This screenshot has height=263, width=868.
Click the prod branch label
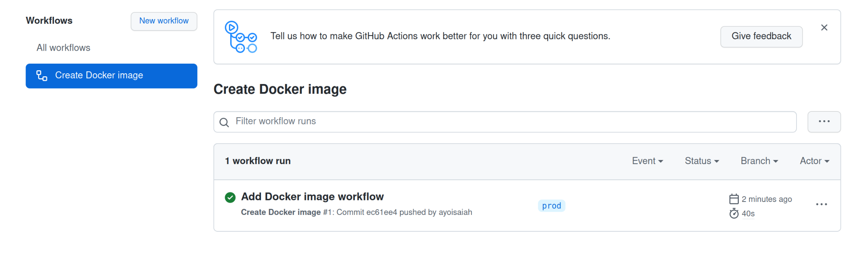pyautogui.click(x=551, y=206)
